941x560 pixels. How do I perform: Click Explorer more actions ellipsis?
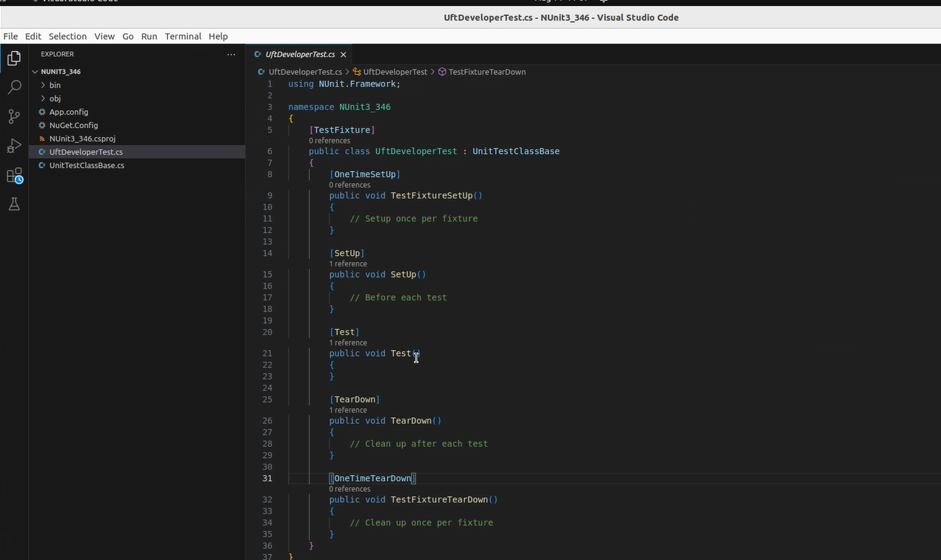[x=231, y=54]
